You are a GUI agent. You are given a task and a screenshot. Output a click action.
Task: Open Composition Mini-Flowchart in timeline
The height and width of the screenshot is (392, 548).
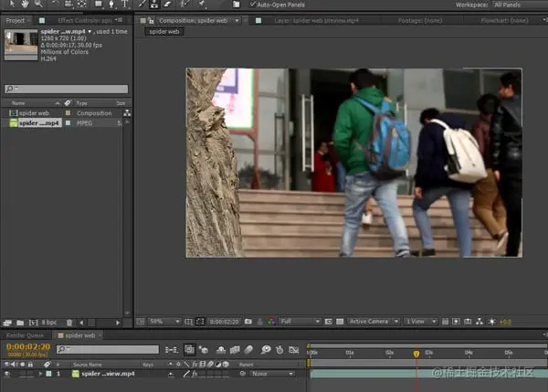[x=172, y=349]
